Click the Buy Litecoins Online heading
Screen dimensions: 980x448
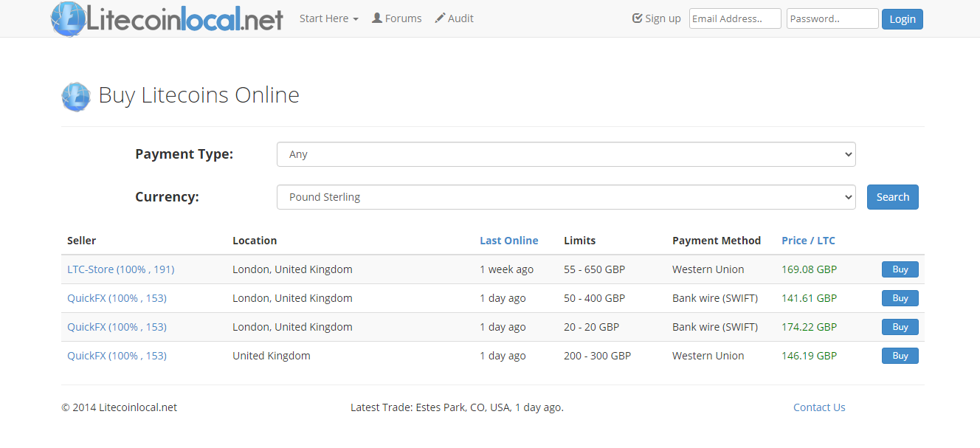(x=199, y=95)
